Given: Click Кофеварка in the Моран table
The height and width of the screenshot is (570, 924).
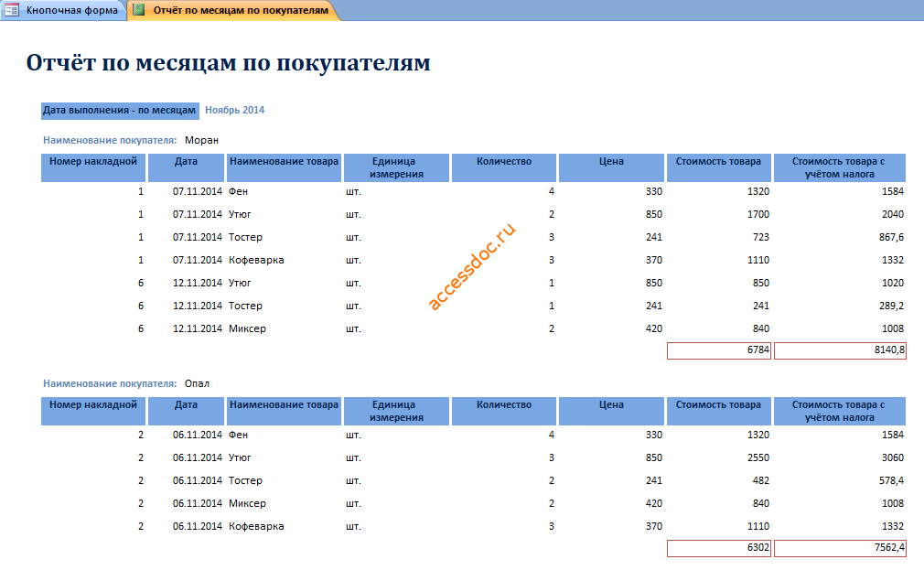Looking at the screenshot, I should click(256, 260).
